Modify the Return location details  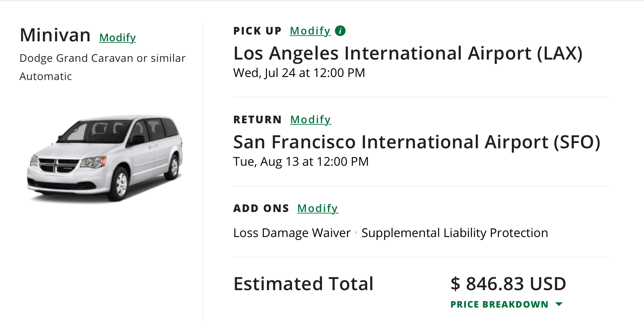310,119
